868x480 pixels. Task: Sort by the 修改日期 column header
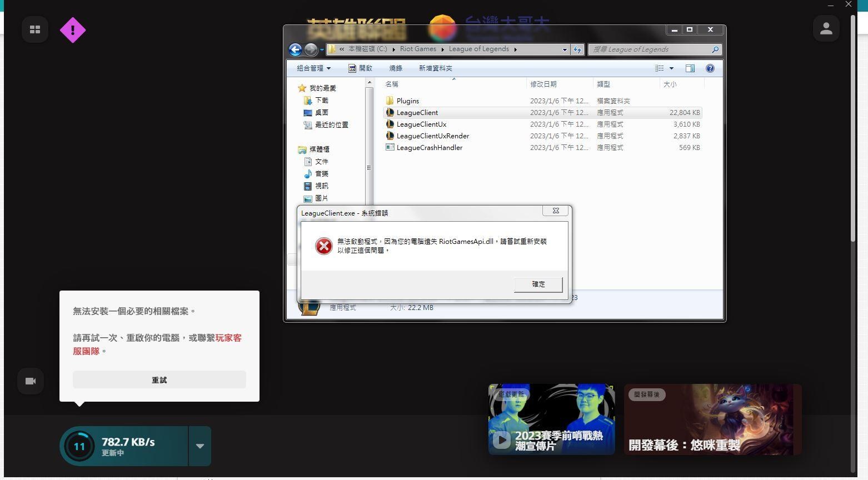click(x=560, y=84)
